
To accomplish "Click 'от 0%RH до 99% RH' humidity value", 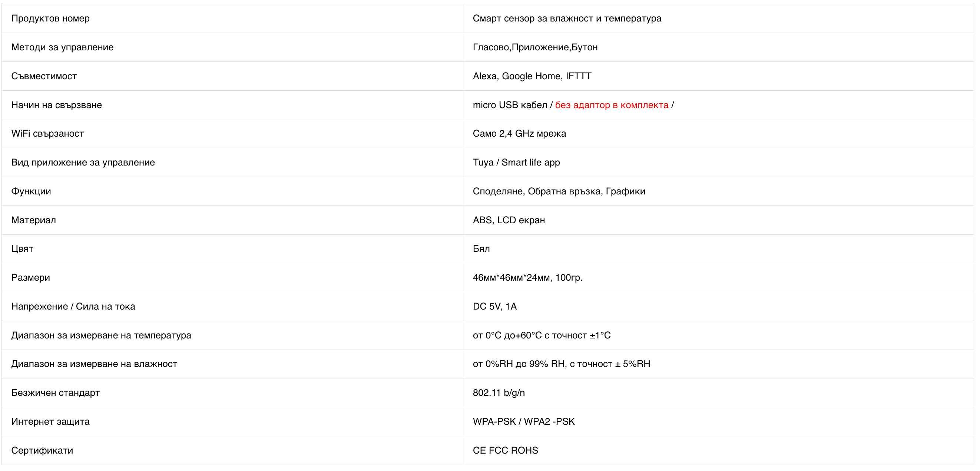I will (x=519, y=364).
